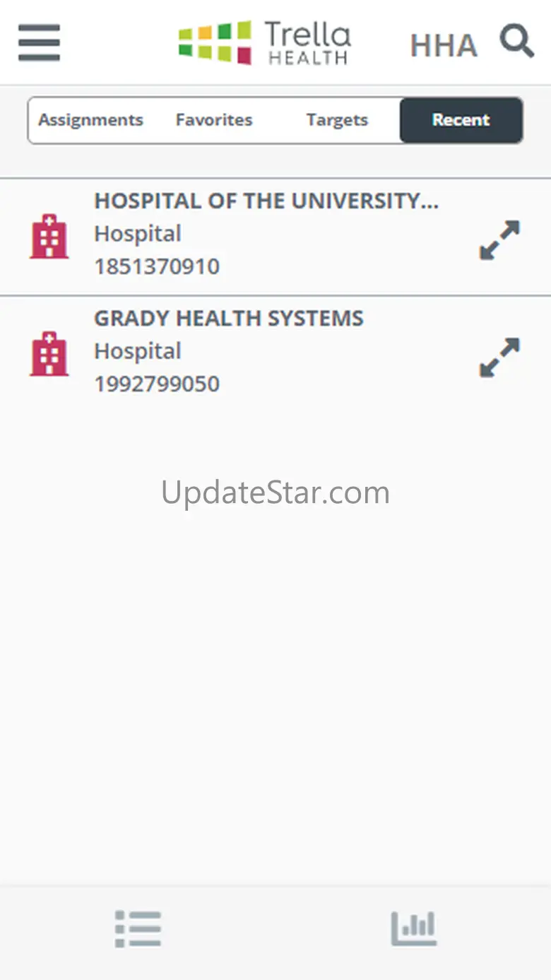Image resolution: width=551 pixels, height=980 pixels.
Task: Click NPI number 1851370910
Action: coord(157,266)
